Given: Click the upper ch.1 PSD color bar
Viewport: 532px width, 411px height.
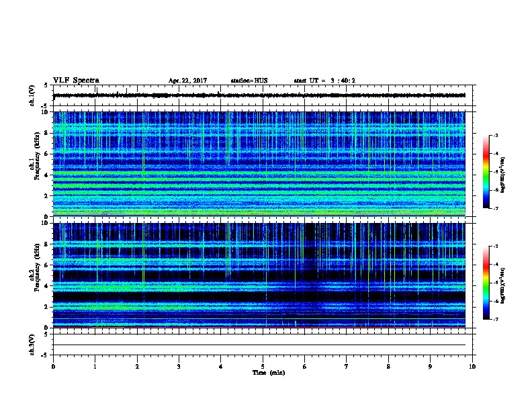Looking at the screenshot, I should coord(486,172).
